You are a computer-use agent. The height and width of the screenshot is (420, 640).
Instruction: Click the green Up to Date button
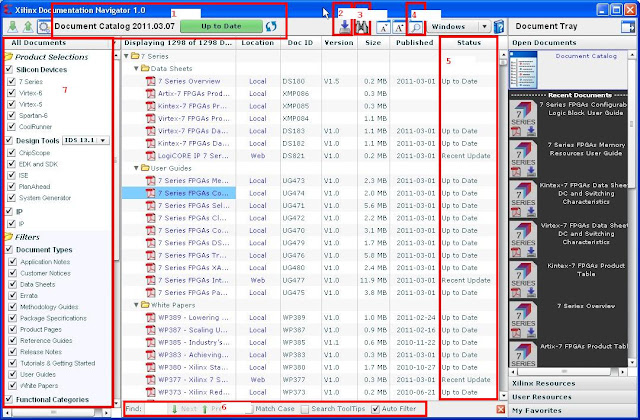pos(221,27)
